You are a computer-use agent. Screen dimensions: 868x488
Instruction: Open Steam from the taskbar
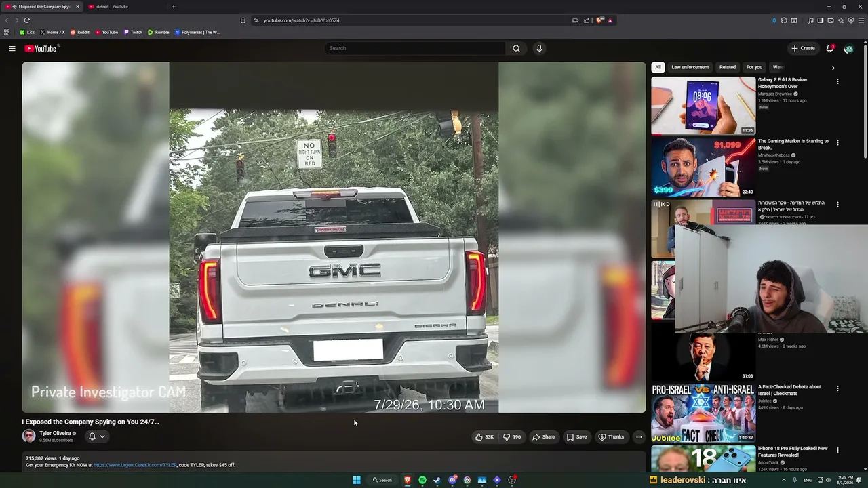(x=437, y=480)
